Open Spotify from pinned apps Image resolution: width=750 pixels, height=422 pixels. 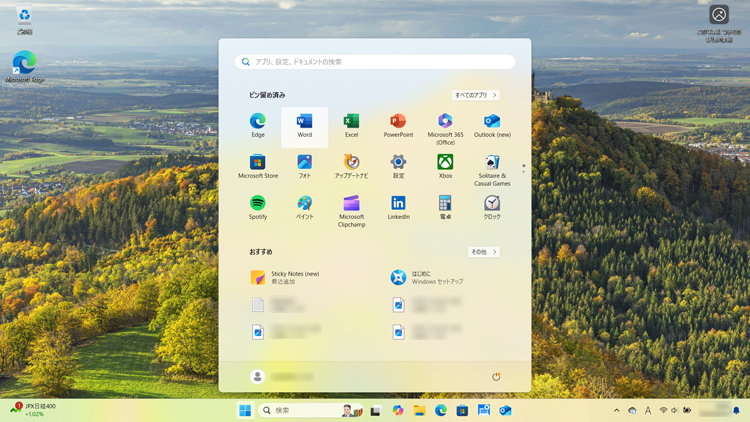[258, 205]
